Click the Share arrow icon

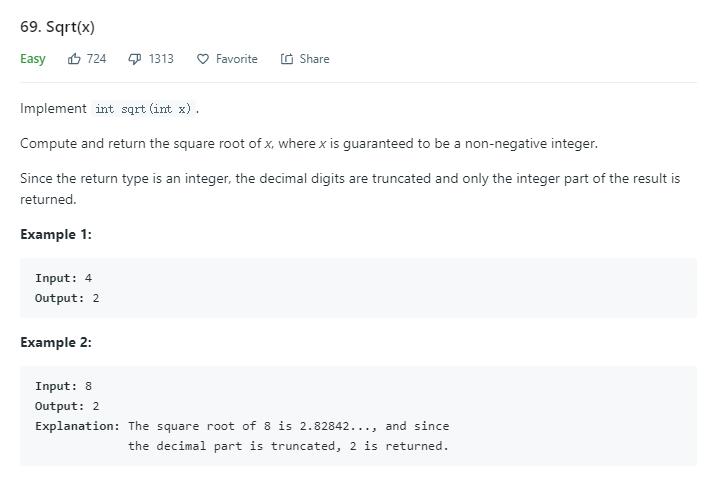[286, 59]
